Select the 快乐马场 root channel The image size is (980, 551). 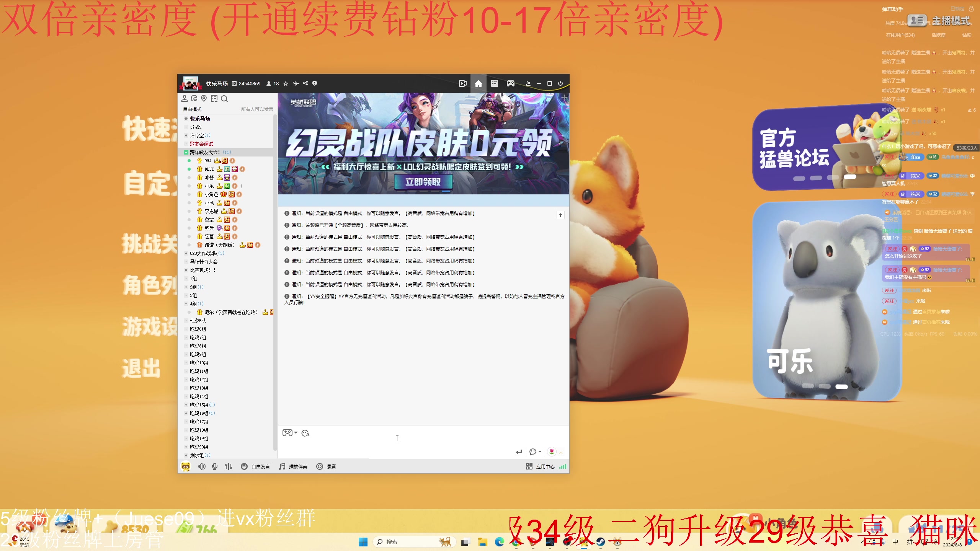[x=200, y=119]
